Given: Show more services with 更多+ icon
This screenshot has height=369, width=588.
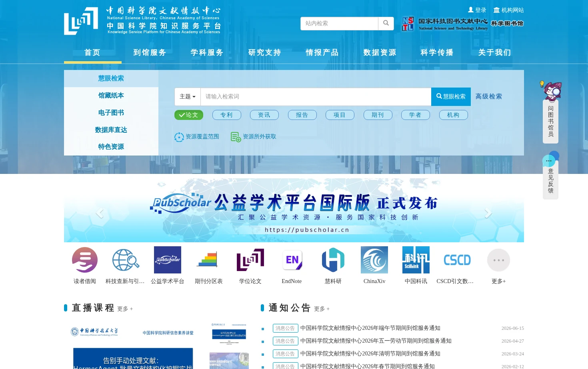Looking at the screenshot, I should point(499,260).
